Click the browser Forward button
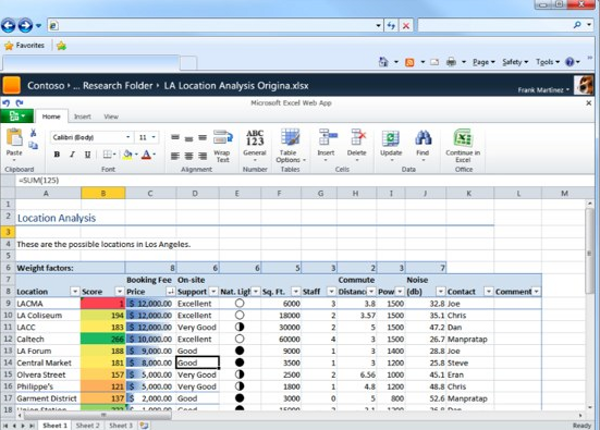The width and height of the screenshot is (600, 430). pyautogui.click(x=26, y=26)
